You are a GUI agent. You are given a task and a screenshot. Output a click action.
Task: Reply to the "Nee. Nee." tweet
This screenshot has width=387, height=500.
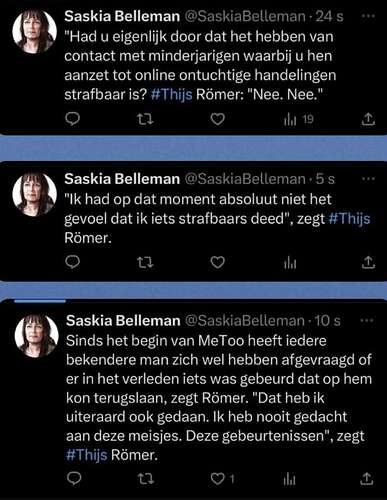72,119
